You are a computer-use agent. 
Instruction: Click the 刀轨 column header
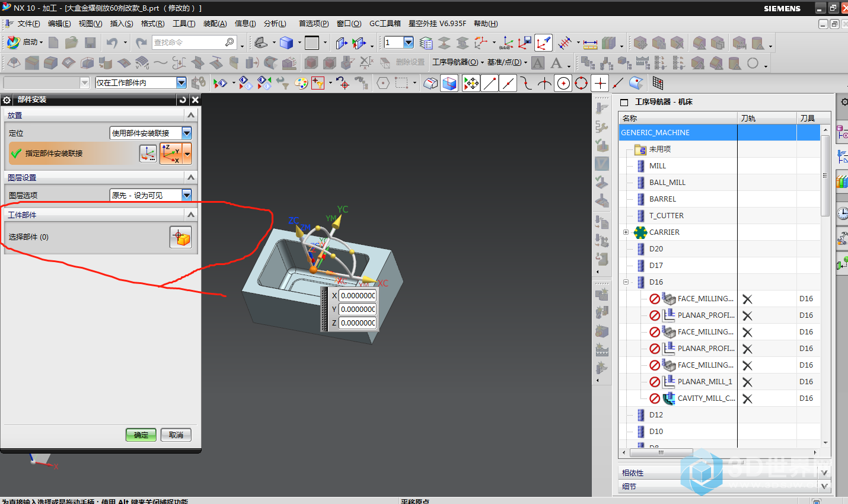767,118
